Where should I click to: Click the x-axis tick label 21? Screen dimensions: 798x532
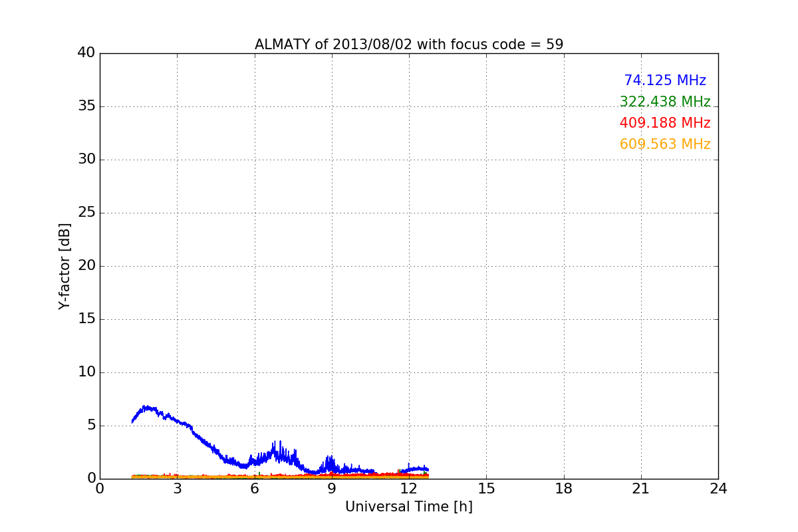[x=641, y=489]
